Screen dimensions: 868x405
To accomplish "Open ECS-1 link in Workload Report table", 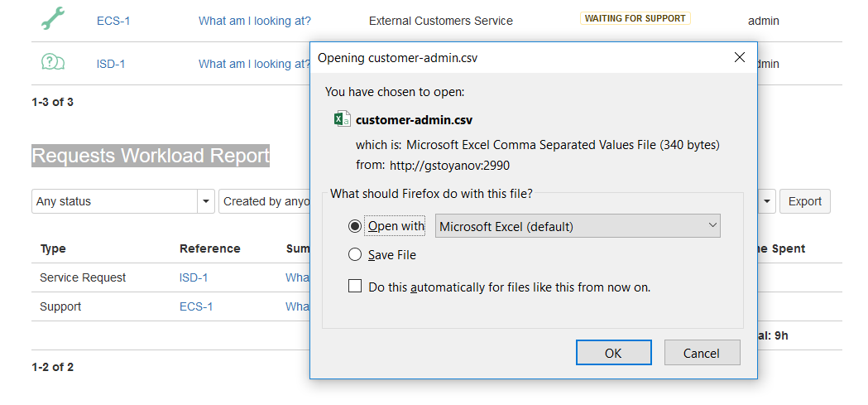I will click(196, 306).
